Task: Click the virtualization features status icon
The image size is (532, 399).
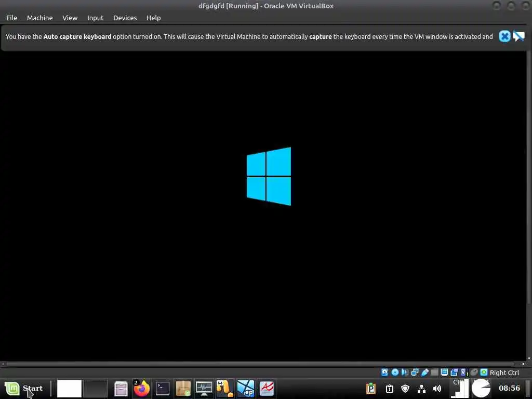Action: click(x=464, y=373)
